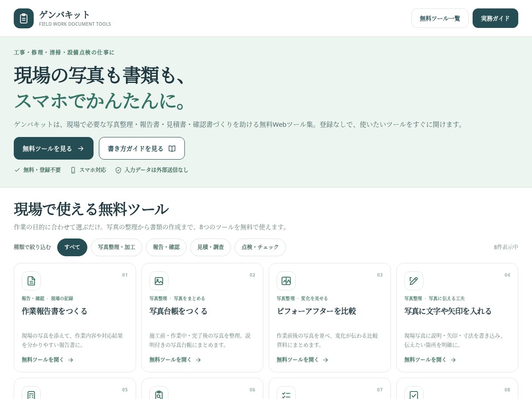
Task: Click the arrow icon on 写真に文字や矢印 card link
Action: (x=453, y=360)
